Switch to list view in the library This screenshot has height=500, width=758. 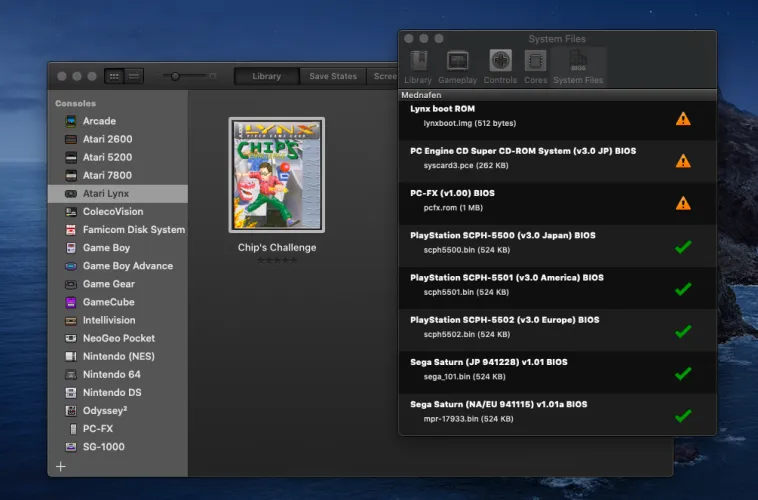pyautogui.click(x=134, y=76)
